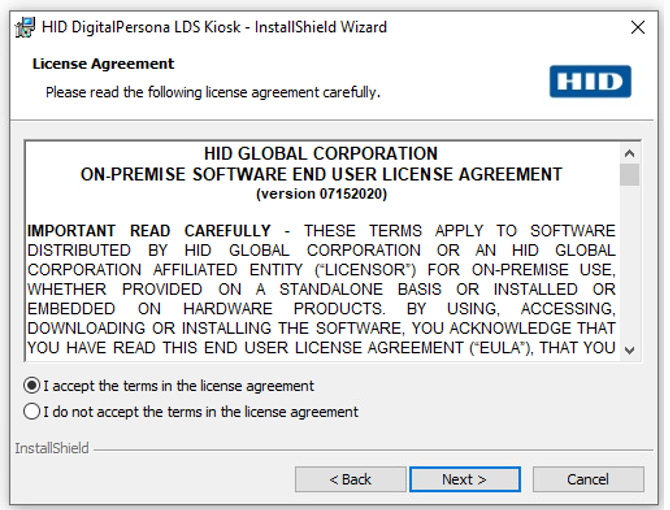Viewport: 670px width, 510px height.
Task: Proceed by pressing "Next >"
Action: tap(464, 479)
